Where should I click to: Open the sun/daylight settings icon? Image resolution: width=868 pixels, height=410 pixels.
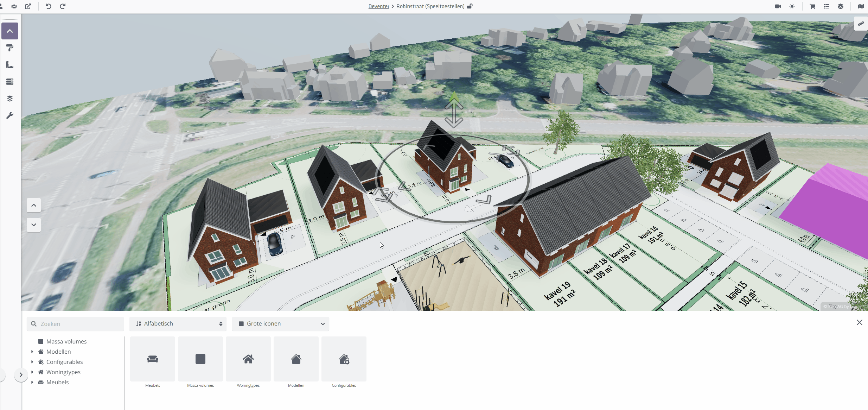point(792,6)
